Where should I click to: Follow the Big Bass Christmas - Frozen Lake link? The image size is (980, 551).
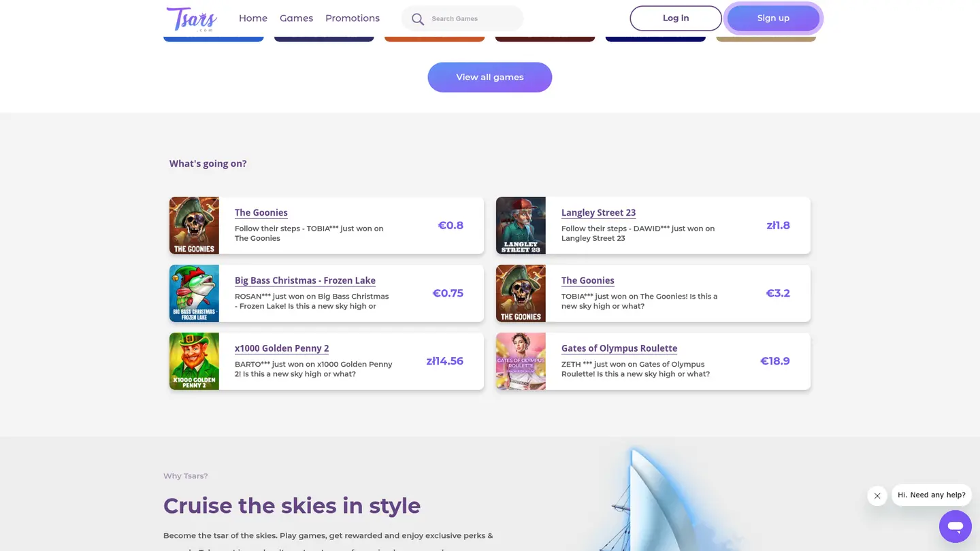[x=305, y=281]
